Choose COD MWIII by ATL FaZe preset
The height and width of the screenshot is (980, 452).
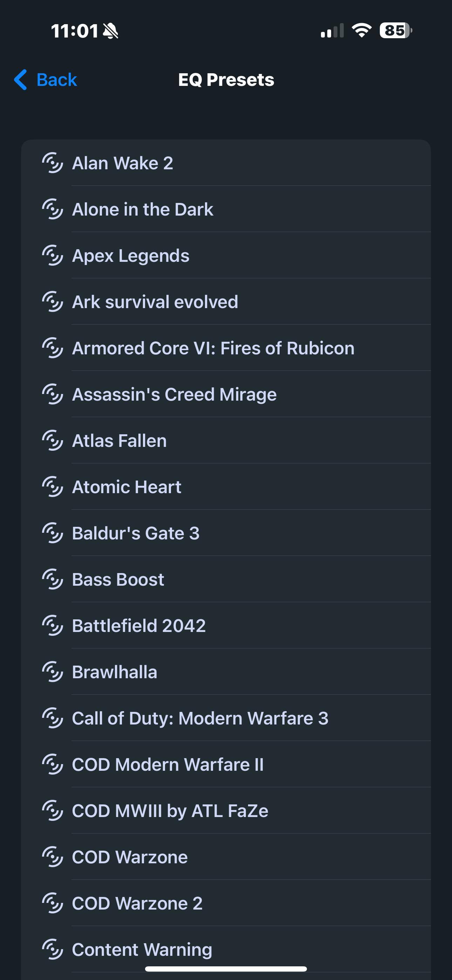pyautogui.click(x=170, y=811)
